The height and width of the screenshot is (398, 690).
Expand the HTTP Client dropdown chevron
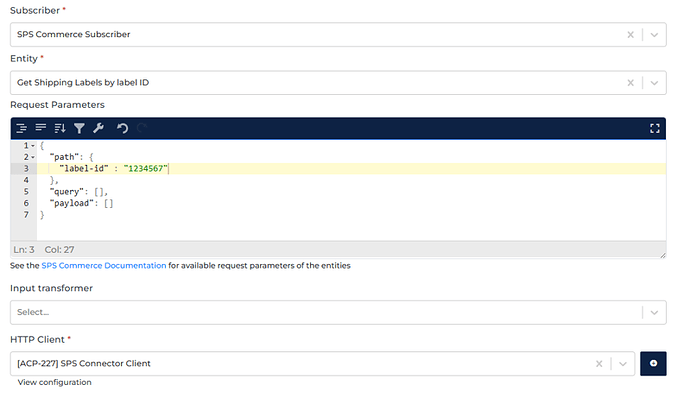coord(623,364)
